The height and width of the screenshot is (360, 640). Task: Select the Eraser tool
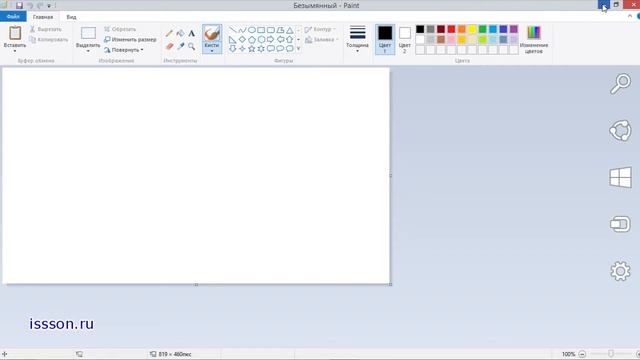pyautogui.click(x=169, y=46)
